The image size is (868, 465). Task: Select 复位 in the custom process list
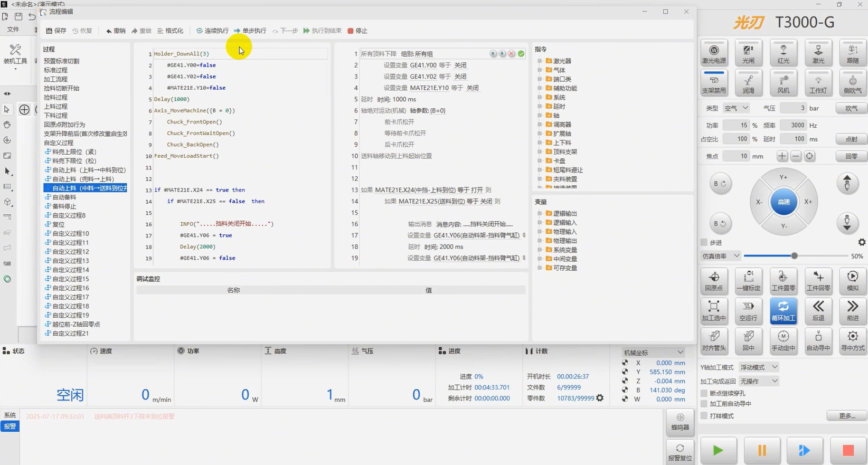click(58, 224)
